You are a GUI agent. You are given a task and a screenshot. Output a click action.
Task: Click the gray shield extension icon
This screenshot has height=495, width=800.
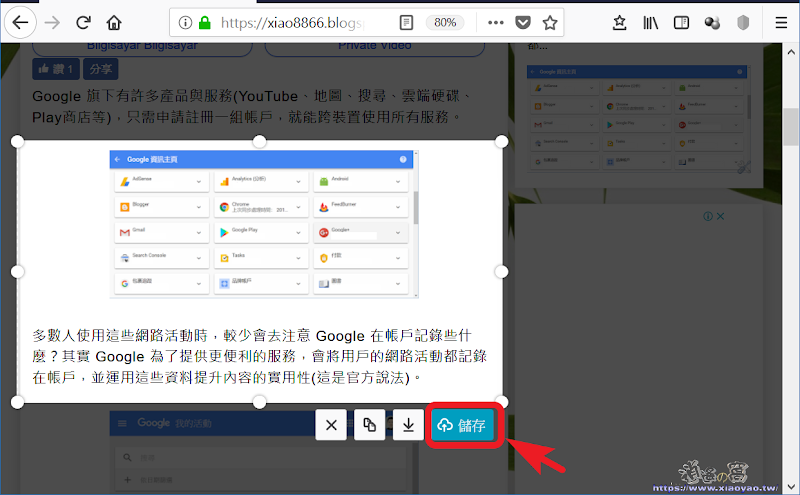(x=743, y=22)
